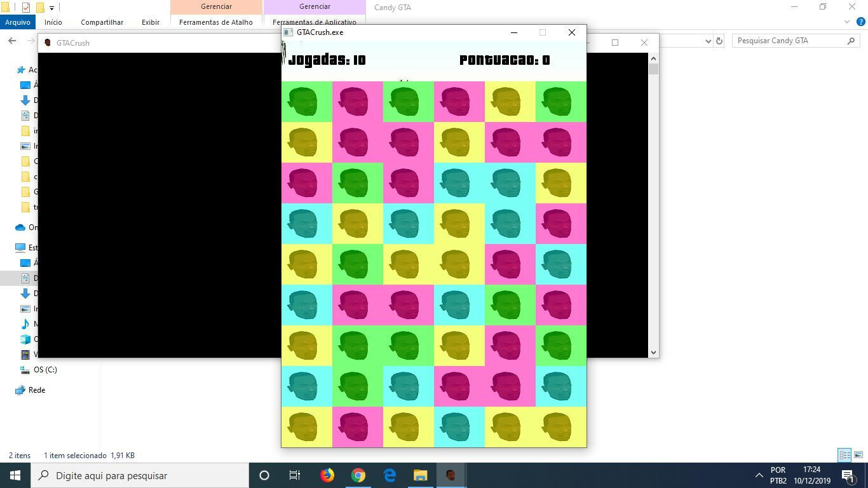Select the OneDrive cloud in navigation pane

(x=20, y=227)
